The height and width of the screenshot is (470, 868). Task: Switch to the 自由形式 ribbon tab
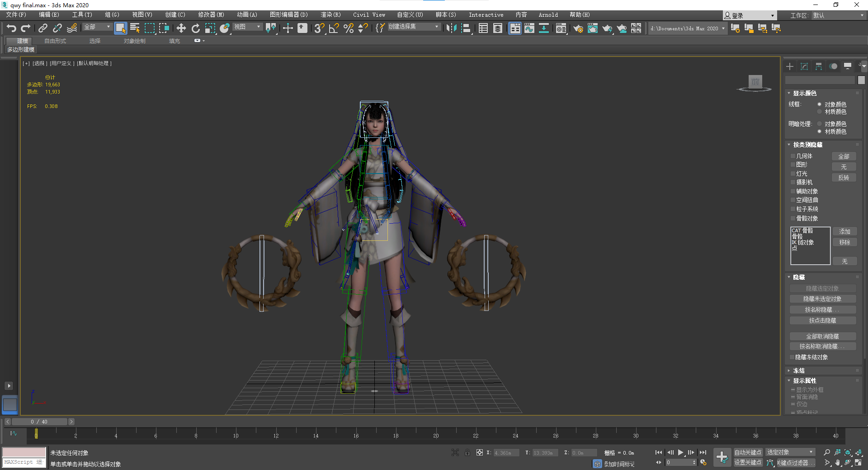pos(55,41)
